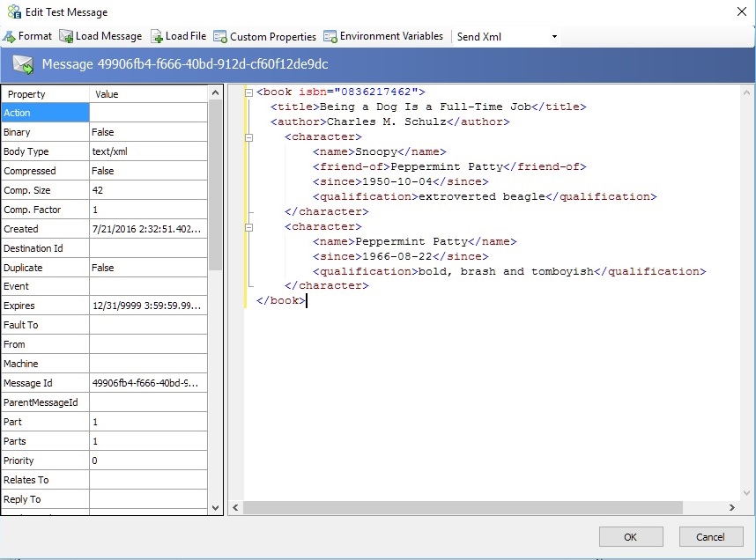Screen dimensions: 756x560
Task: Click the XML editor vertical scroll down arrow
Action: click(747, 493)
